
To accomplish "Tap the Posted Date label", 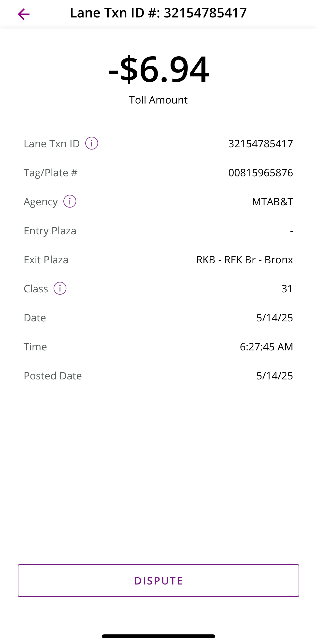I will coord(53,375).
